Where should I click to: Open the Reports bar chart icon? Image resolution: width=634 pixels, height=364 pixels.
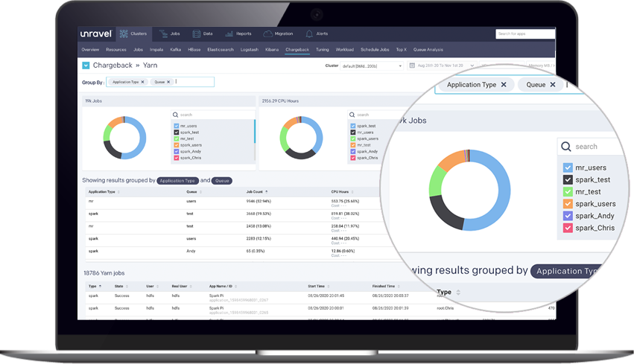tap(229, 34)
